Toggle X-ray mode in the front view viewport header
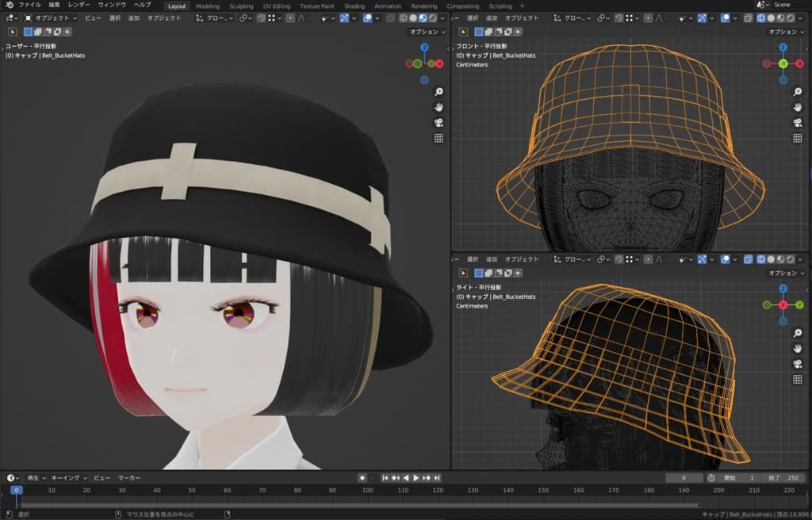Screen dimensions: 812x520 (x=749, y=17)
